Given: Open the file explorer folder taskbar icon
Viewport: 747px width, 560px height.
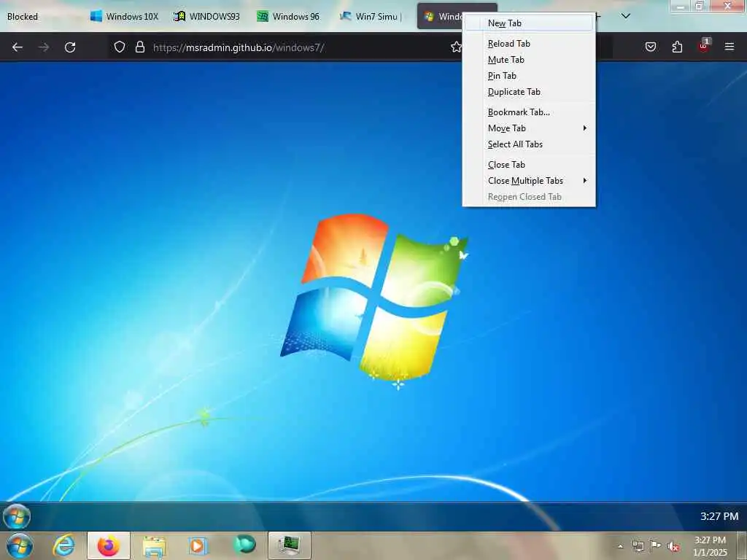Looking at the screenshot, I should tap(155, 546).
